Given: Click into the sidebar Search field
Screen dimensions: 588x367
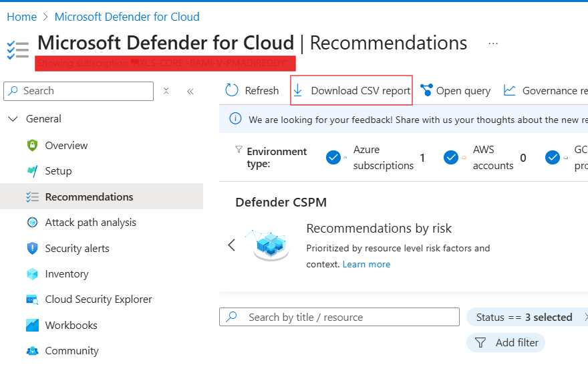Looking at the screenshot, I should [x=78, y=91].
